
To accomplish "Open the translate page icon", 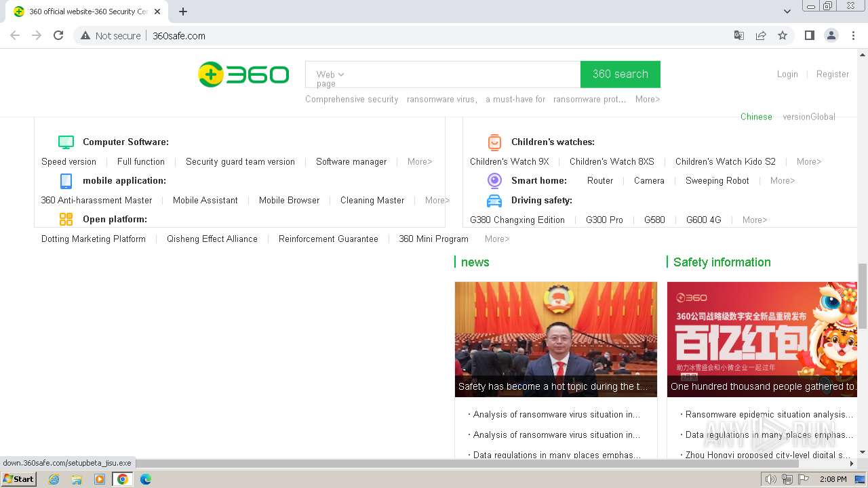I will (739, 35).
